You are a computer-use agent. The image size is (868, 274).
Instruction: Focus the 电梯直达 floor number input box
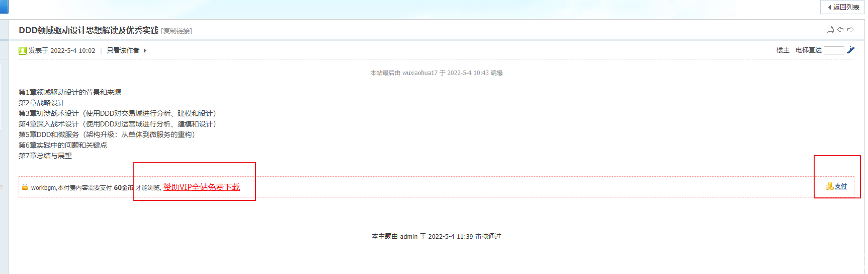coord(834,50)
